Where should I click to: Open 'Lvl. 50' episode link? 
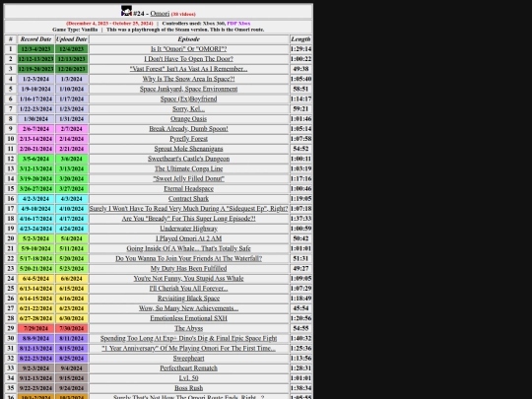tap(188, 378)
